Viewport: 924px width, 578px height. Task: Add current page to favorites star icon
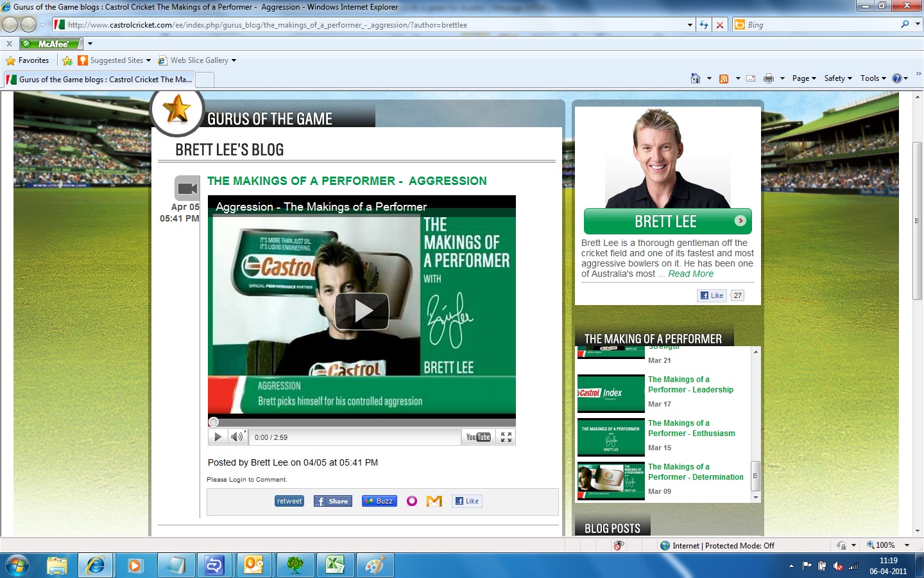click(67, 60)
